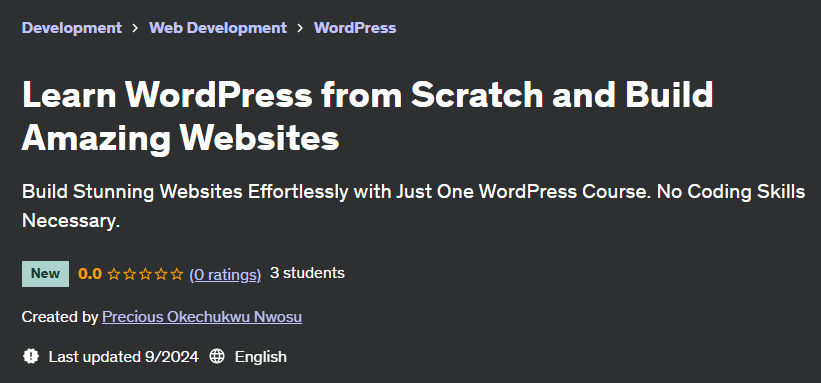Viewport: 821px width, 383px height.
Task: Open the WordPress breadcrumb link
Action: pyautogui.click(x=355, y=28)
